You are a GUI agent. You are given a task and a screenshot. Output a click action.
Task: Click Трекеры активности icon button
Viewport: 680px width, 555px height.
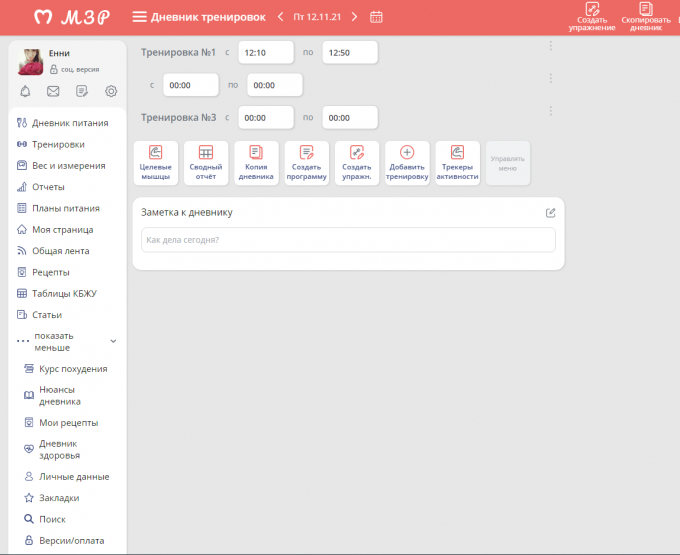pyautogui.click(x=457, y=162)
